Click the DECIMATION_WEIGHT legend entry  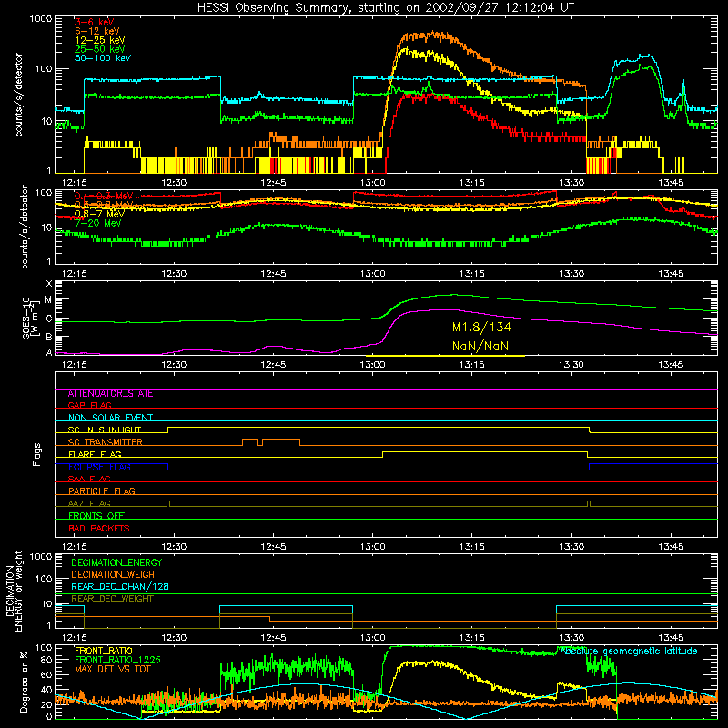tap(116, 574)
